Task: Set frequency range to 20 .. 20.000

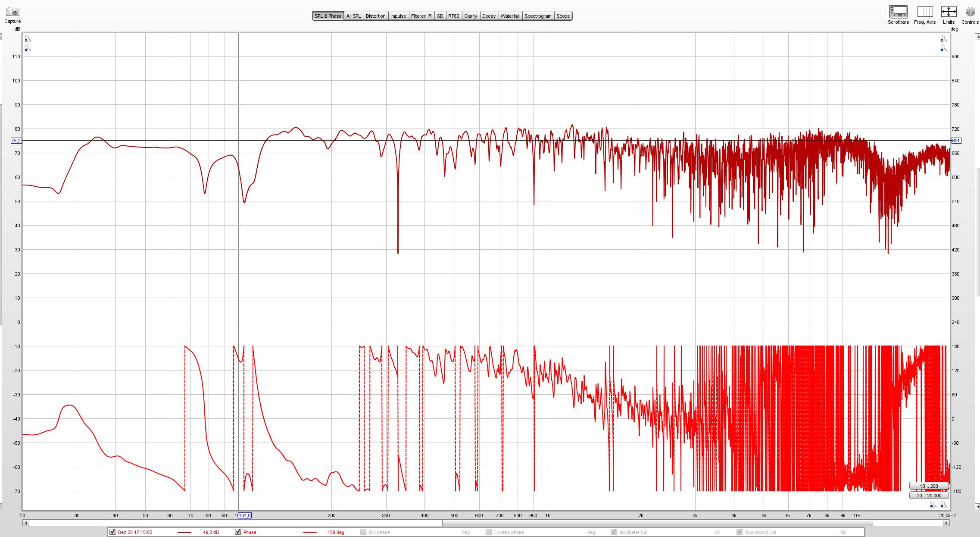Action: (929, 495)
